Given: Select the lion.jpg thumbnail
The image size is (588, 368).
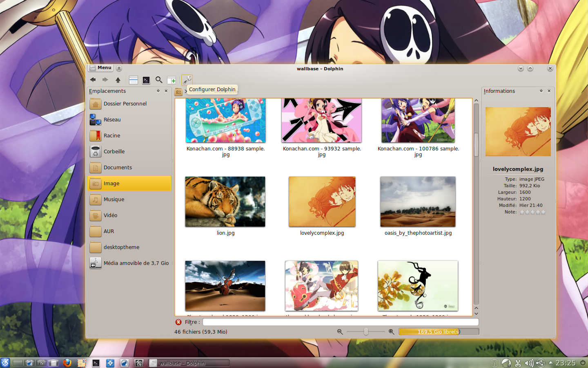Looking at the screenshot, I should click(225, 202).
